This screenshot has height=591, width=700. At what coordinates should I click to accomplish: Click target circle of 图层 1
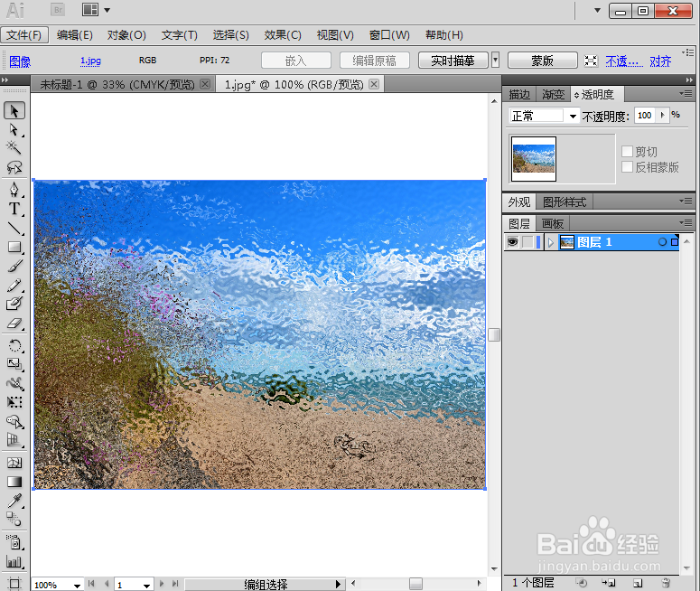click(x=662, y=242)
